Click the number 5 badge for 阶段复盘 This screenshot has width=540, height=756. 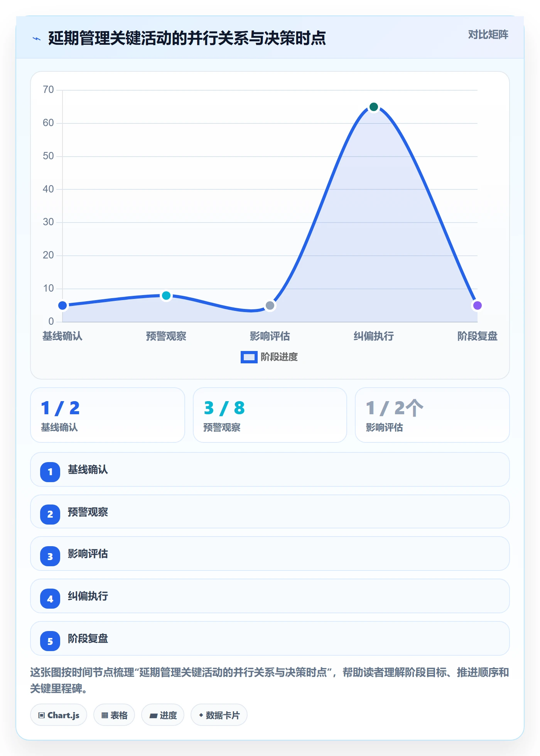tap(50, 641)
